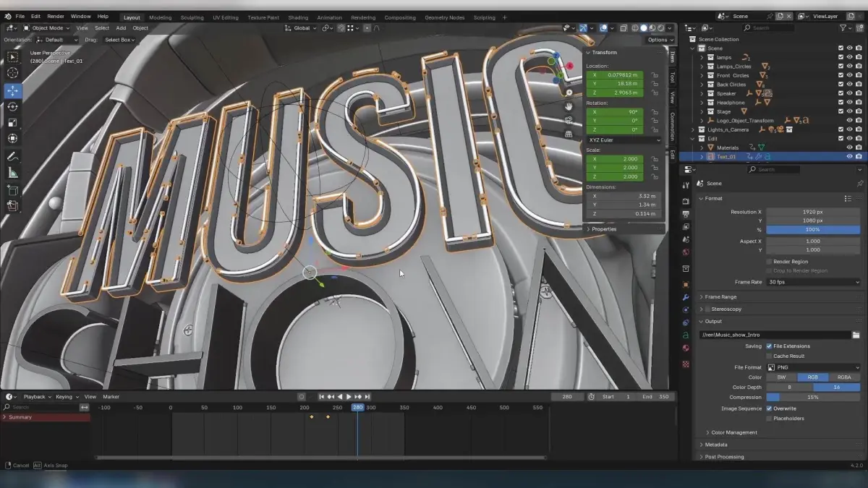Image resolution: width=868 pixels, height=488 pixels.
Task: Select the Add Cube tool
Action: pos(13,191)
